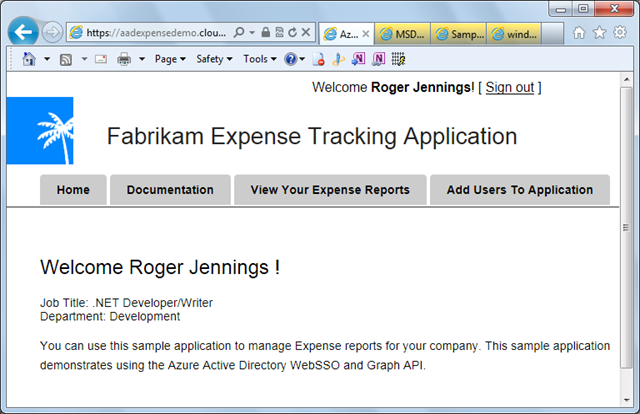
Task: Stop loading with the X in address bar
Action: 306,32
